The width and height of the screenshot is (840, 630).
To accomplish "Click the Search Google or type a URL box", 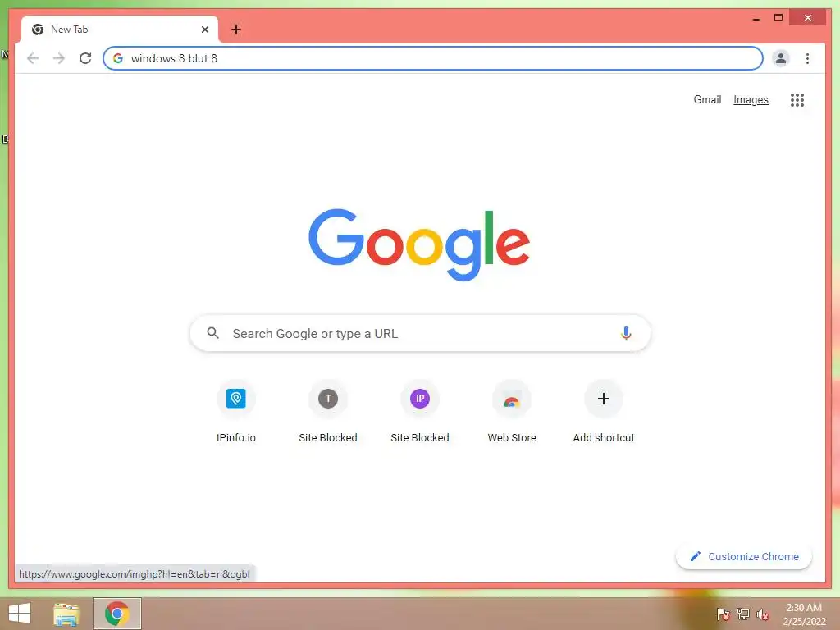I will point(420,333).
